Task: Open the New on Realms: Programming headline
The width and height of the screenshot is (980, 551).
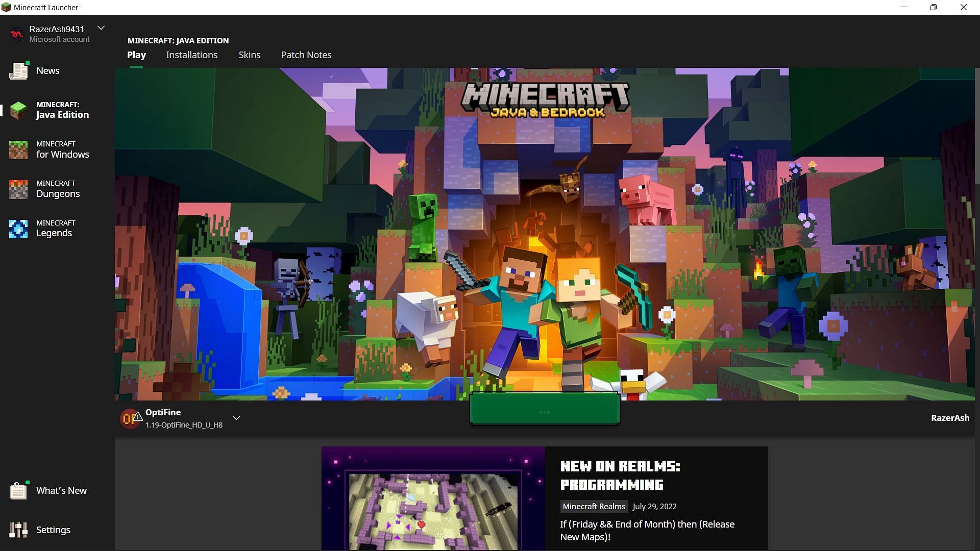Action: point(620,475)
